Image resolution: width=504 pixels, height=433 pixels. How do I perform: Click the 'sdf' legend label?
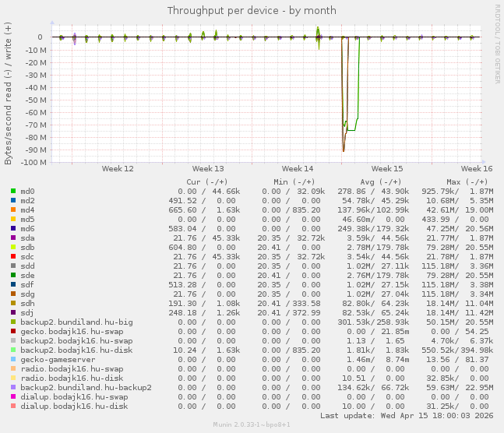click(27, 284)
